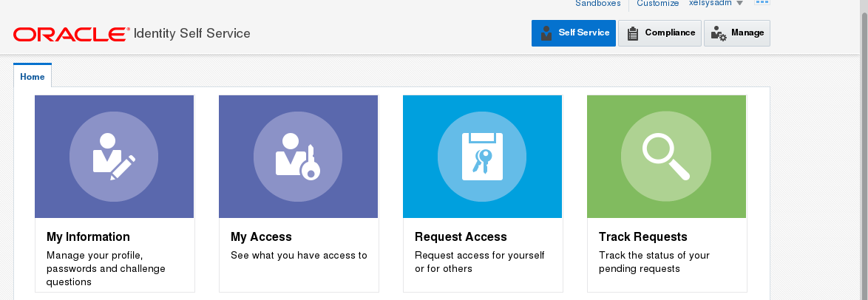This screenshot has width=868, height=300.
Task: Expand the xelsysadm user dropdown arrow
Action: (x=740, y=4)
